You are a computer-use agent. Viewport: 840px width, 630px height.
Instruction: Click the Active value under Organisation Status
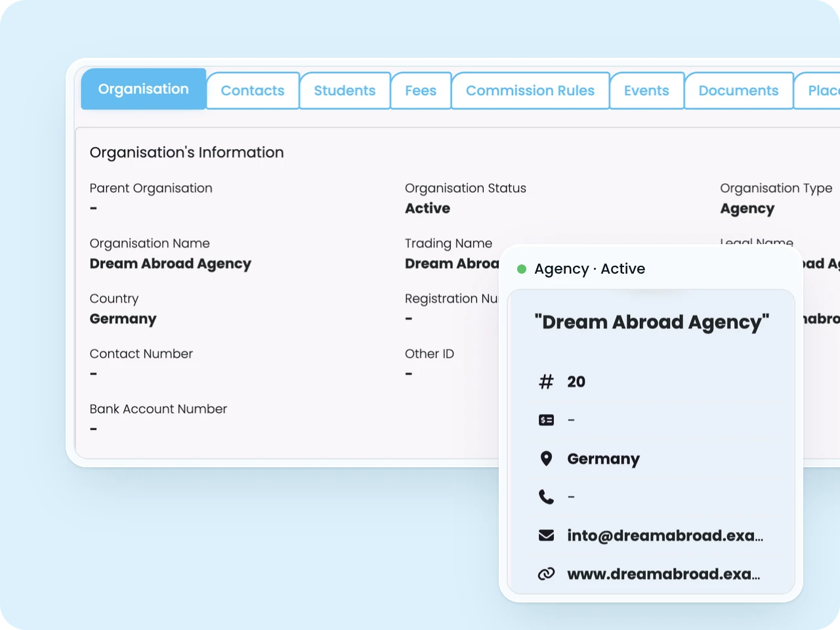427,208
